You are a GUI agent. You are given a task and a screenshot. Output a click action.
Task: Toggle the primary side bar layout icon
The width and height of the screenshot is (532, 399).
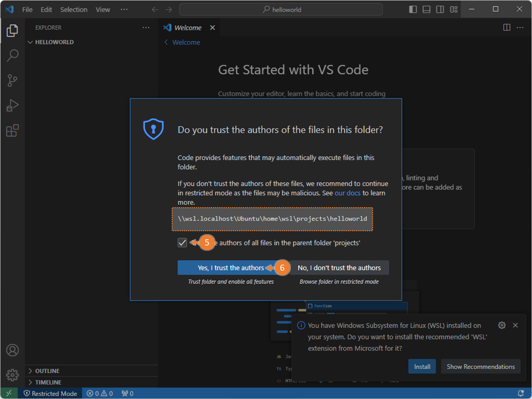coord(413,10)
